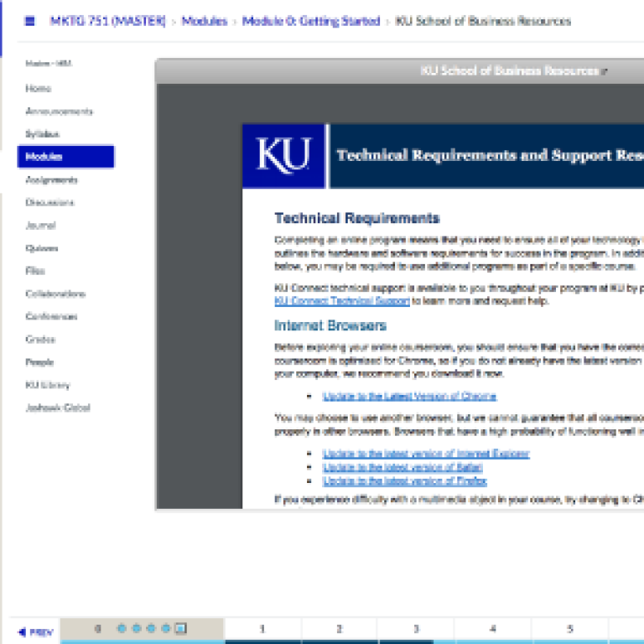Open Jayhawk Global in the course sidebar
This screenshot has width=644, height=644.
click(x=58, y=408)
